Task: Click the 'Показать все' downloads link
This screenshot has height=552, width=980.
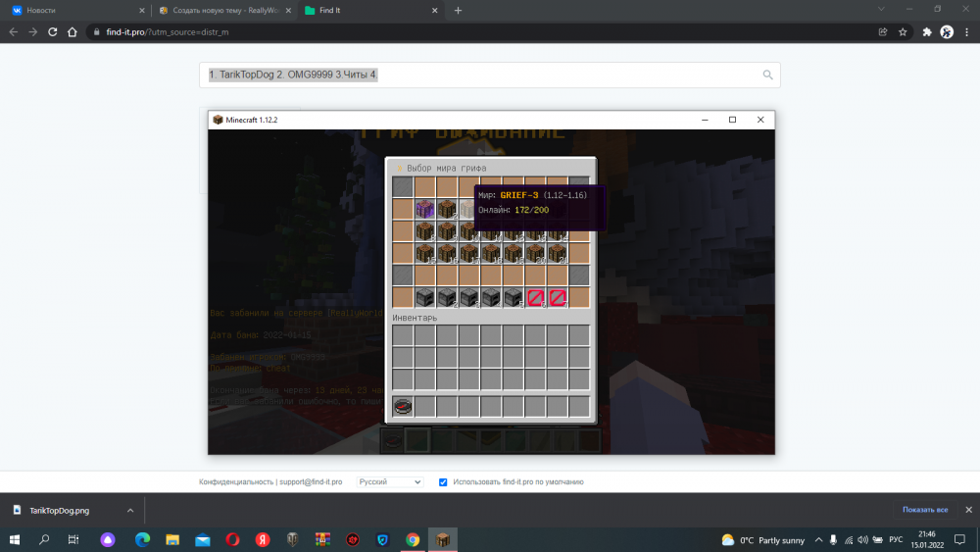Action: (x=925, y=510)
